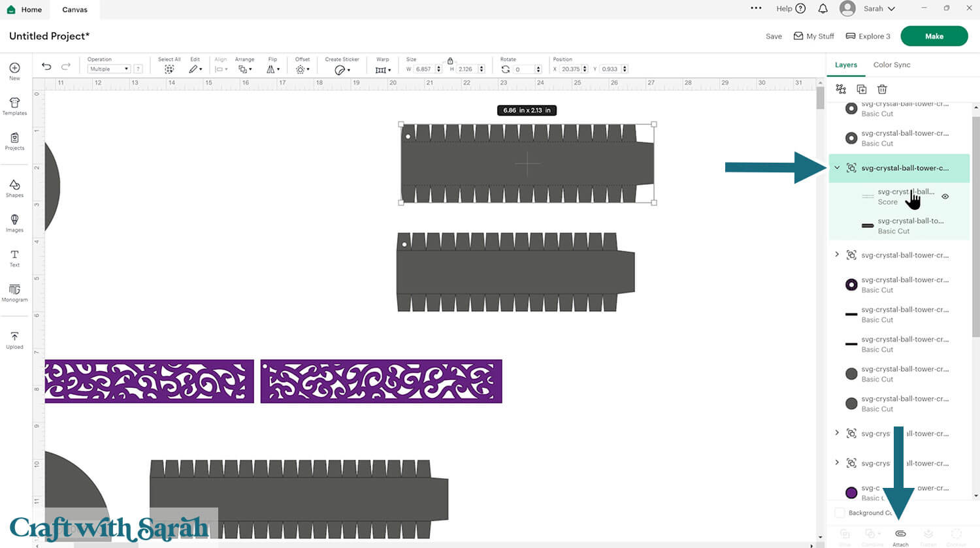The image size is (980, 548).
Task: Click the Score layer line icon
Action: 868,197
